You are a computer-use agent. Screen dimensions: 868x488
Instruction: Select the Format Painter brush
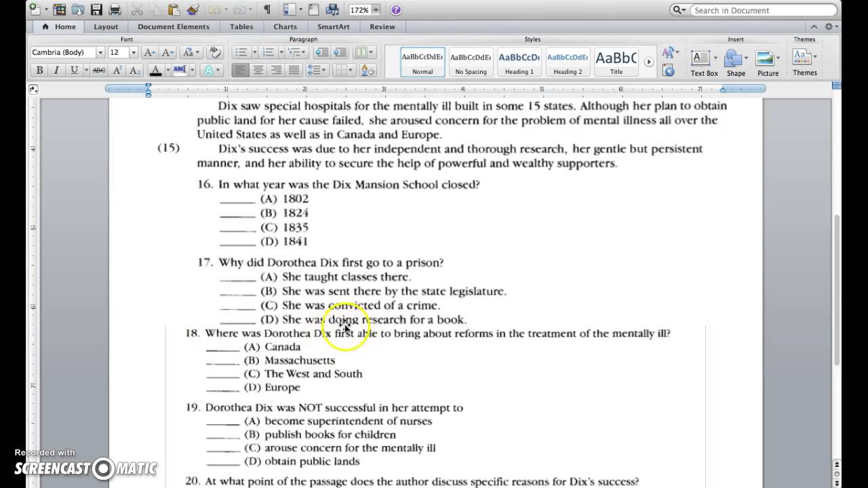tap(193, 9)
